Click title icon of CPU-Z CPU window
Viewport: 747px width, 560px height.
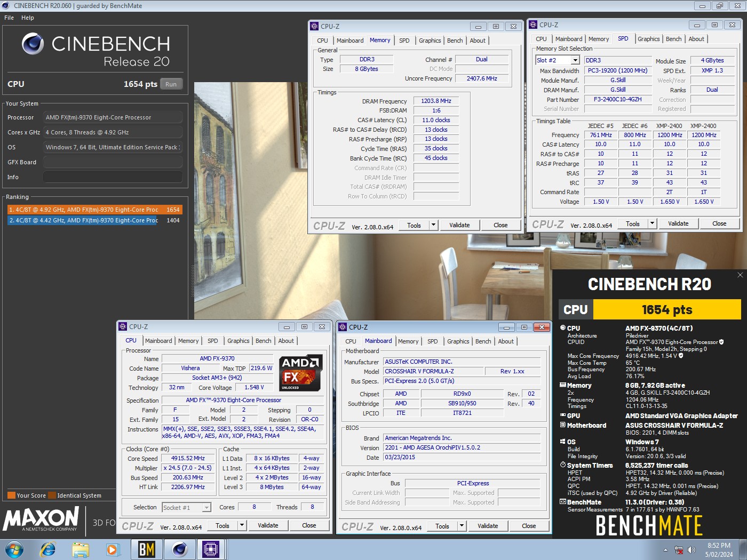(x=123, y=326)
